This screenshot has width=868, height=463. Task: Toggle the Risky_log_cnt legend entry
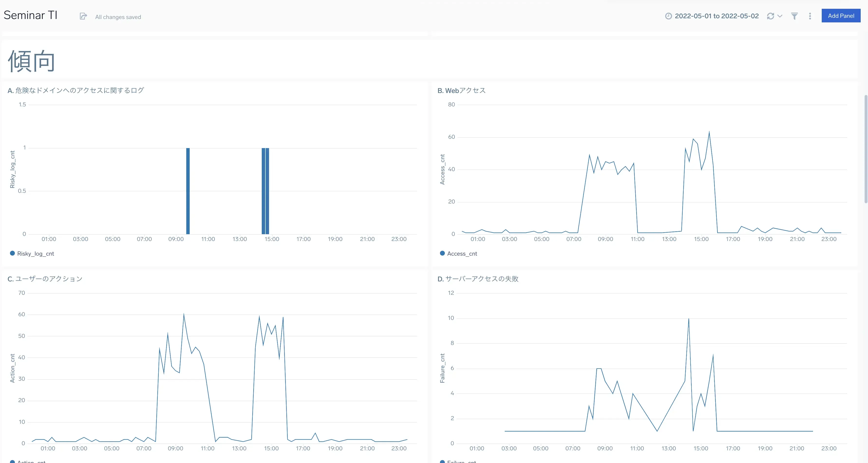[x=35, y=253]
